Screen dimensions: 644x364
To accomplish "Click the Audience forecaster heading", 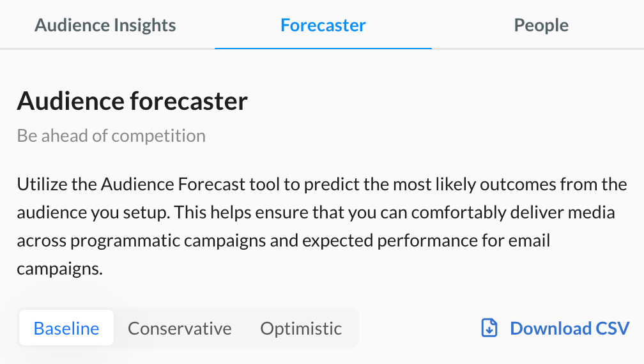I will 132,101.
